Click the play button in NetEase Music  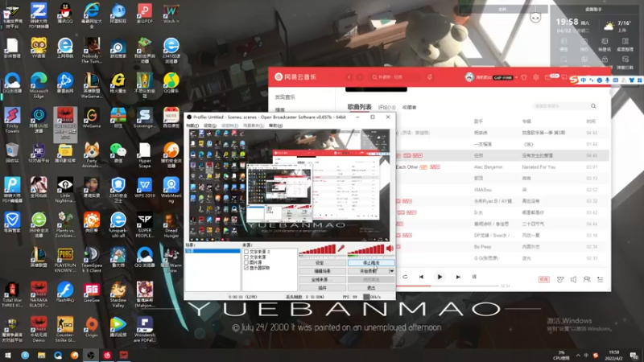(x=440, y=277)
